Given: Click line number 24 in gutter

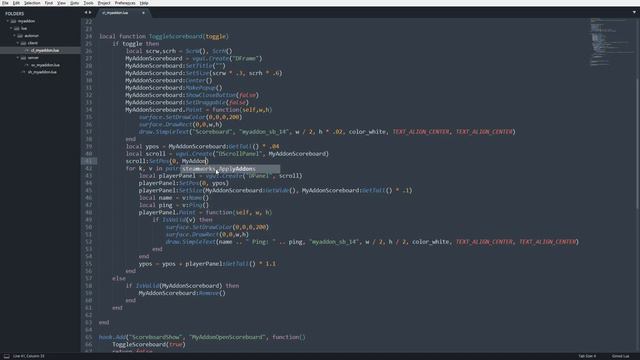Looking at the screenshot, I should point(89,36).
